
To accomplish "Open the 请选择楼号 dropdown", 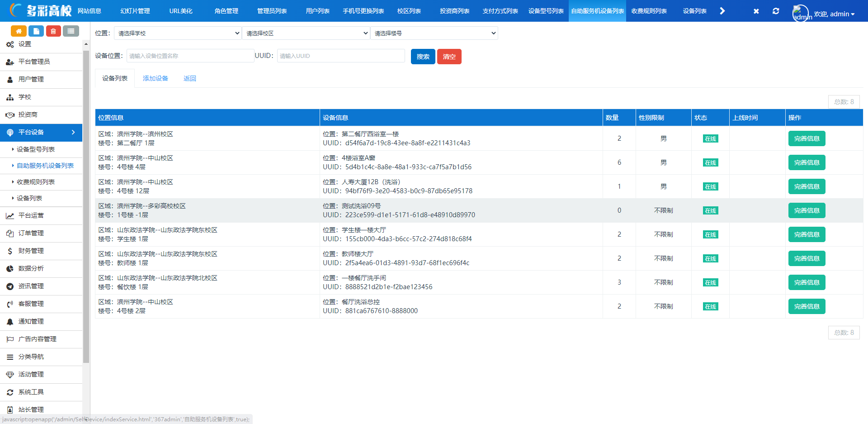I will [434, 33].
